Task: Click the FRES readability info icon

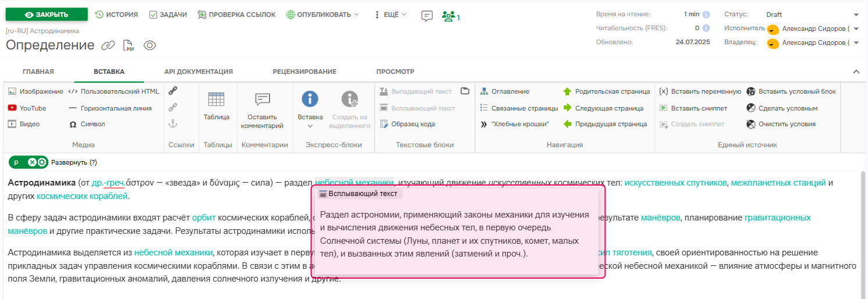Action: click(706, 28)
